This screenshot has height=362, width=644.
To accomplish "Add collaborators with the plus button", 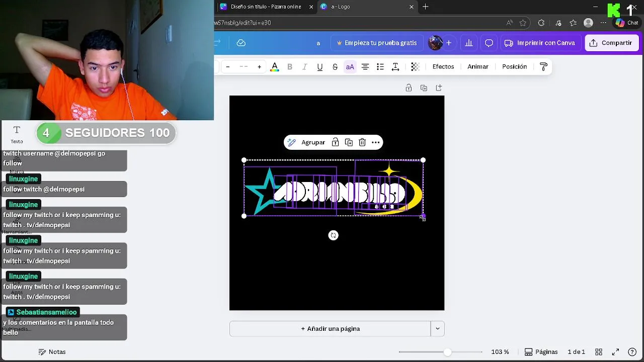I will pyautogui.click(x=449, y=43).
